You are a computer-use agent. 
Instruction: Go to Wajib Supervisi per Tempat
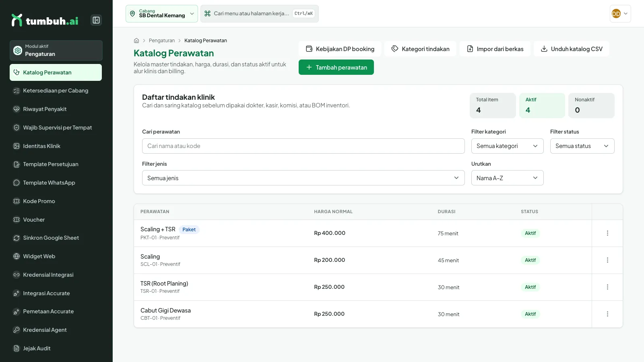pyautogui.click(x=56, y=128)
